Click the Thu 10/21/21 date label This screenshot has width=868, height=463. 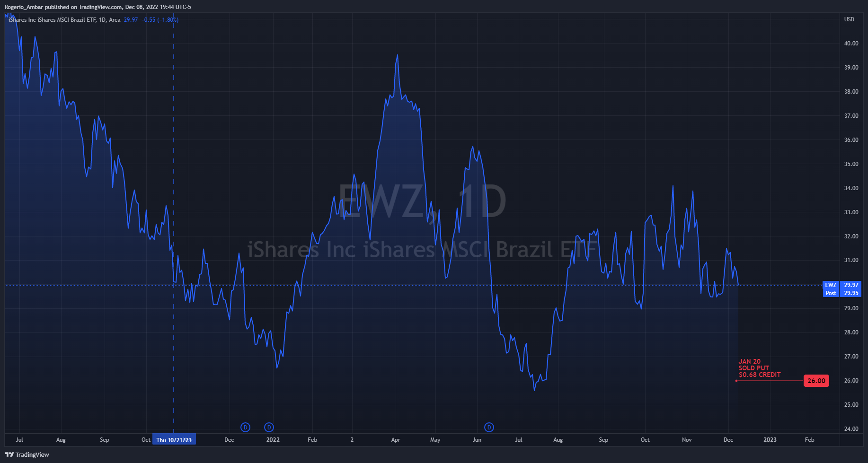point(174,440)
